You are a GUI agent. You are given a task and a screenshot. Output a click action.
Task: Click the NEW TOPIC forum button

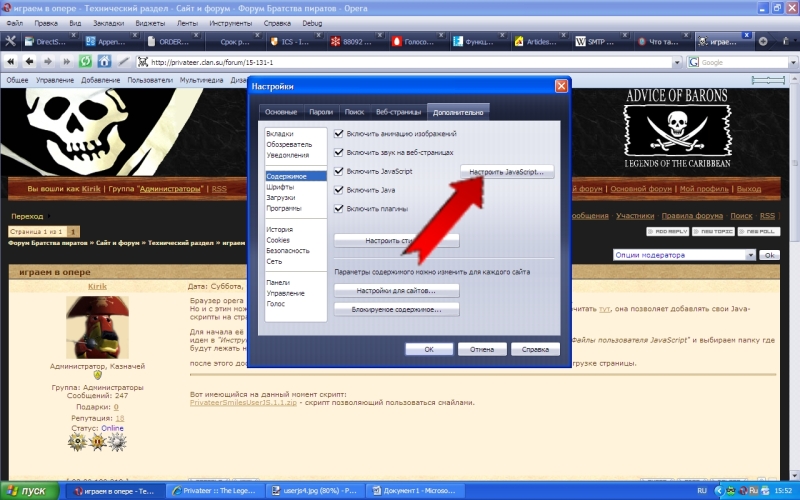713,231
